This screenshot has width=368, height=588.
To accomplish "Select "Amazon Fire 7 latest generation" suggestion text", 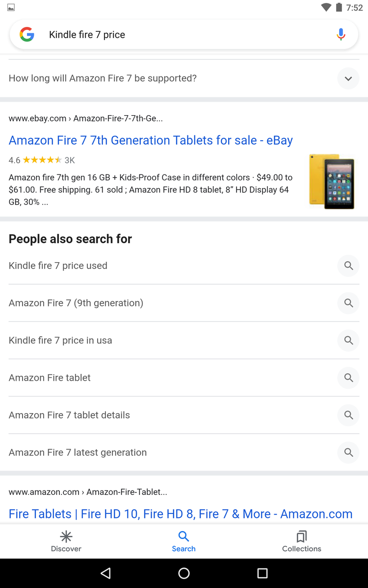I will tap(78, 452).
